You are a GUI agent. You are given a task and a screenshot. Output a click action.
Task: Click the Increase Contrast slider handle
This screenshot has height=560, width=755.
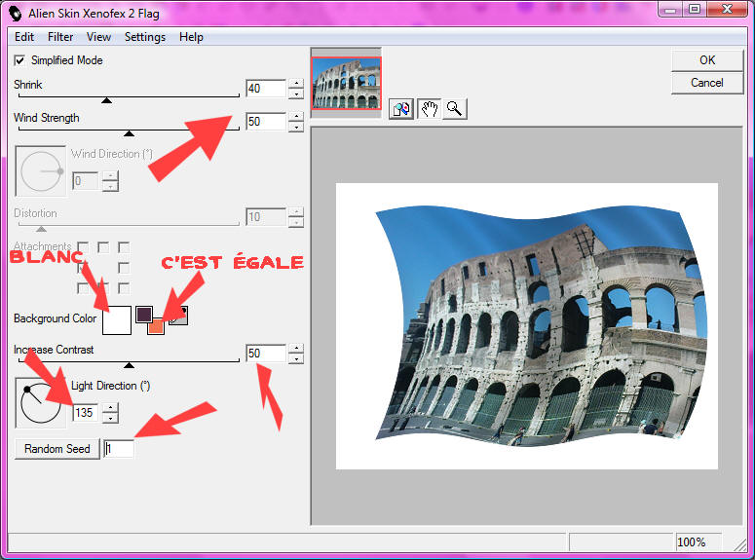point(129,365)
